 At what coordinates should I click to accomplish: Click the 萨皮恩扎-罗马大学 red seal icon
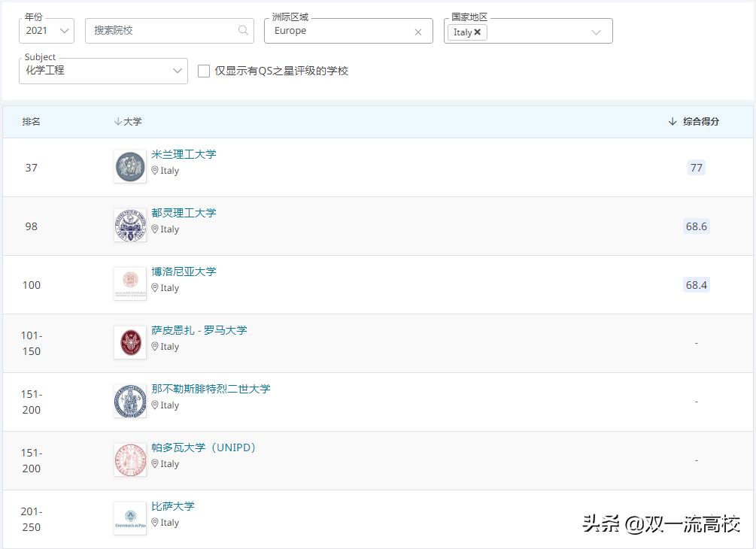click(129, 342)
